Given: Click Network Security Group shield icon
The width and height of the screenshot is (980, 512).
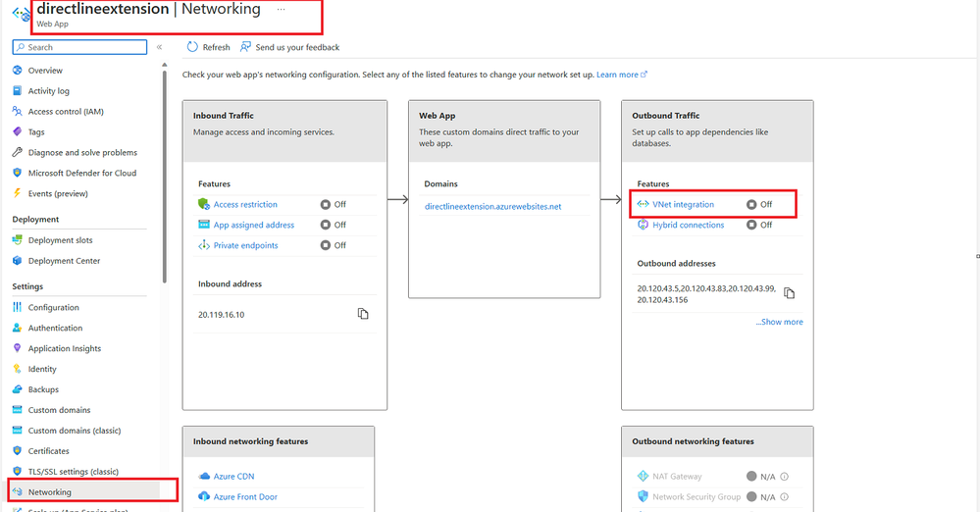Looking at the screenshot, I should point(644,496).
